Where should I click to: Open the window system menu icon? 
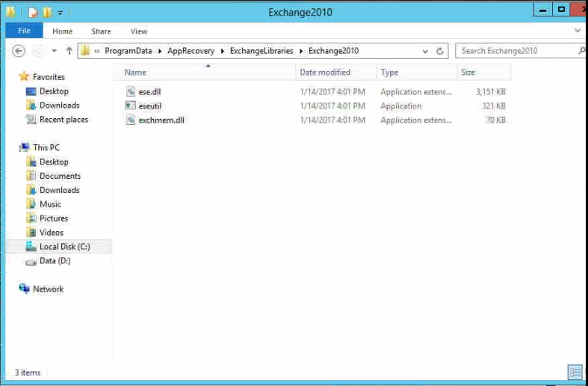tap(10, 13)
